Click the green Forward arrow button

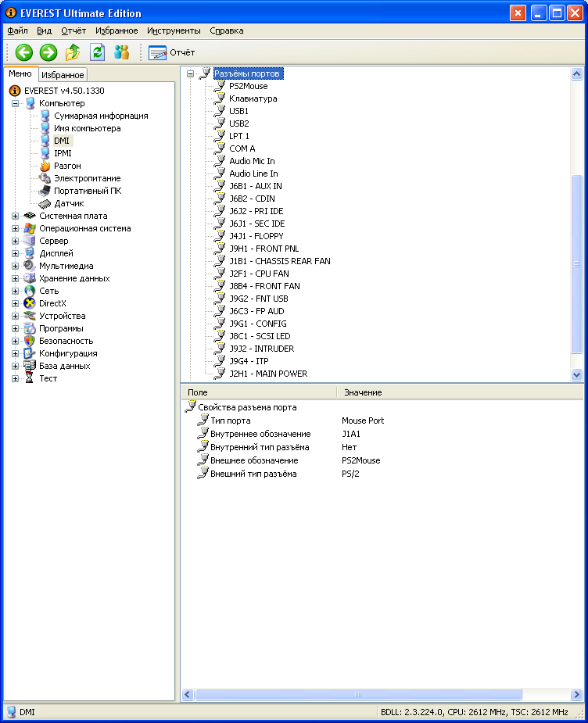[x=48, y=52]
